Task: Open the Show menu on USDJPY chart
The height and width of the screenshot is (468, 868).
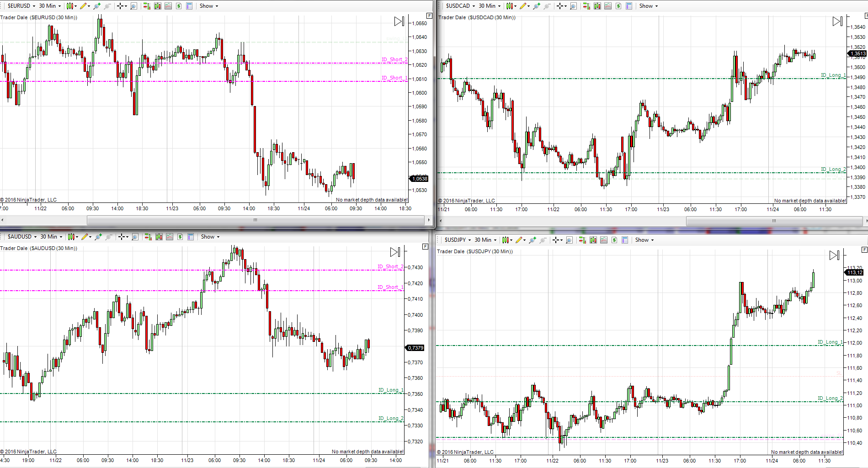Action: 644,240
